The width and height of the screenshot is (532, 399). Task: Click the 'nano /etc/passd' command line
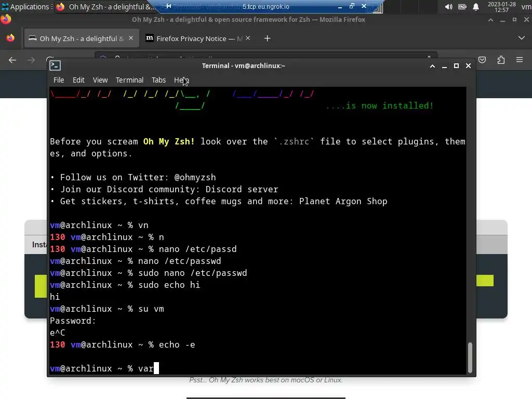[x=143, y=249]
